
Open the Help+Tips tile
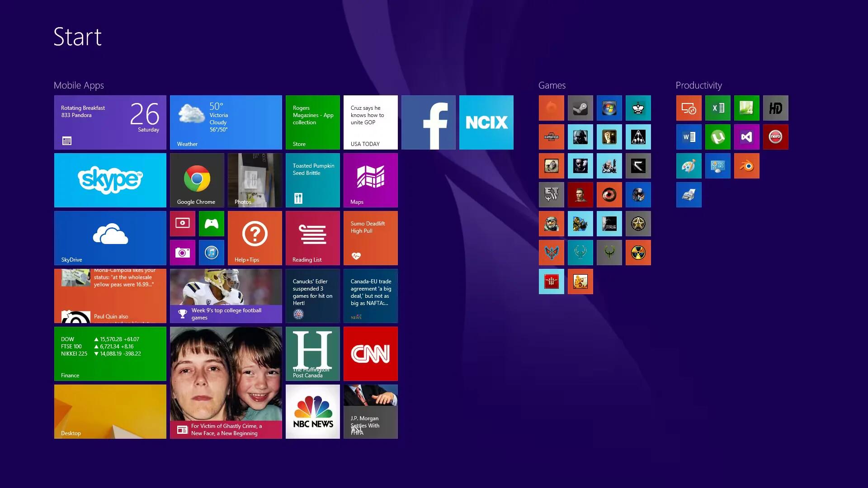pos(255,238)
